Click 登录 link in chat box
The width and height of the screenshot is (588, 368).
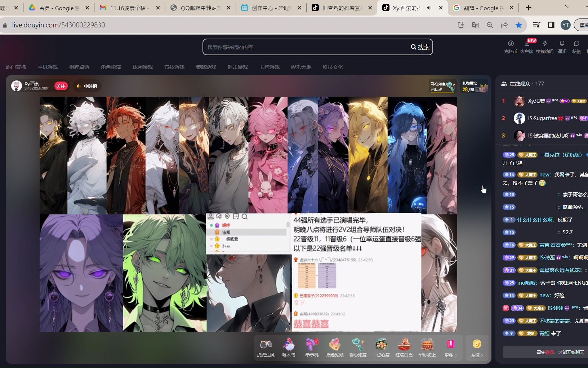point(550,352)
